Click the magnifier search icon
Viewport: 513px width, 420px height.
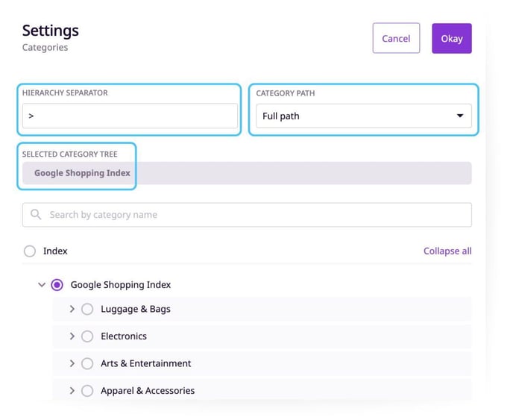coord(36,214)
